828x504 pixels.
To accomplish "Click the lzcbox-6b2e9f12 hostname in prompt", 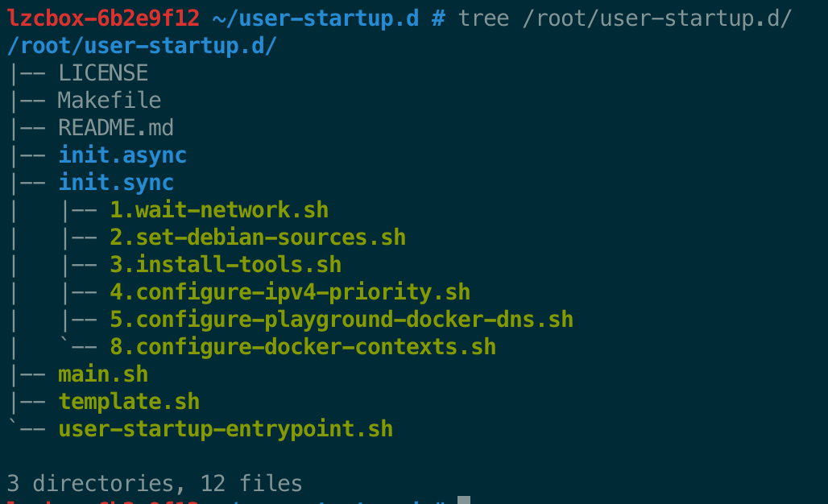I will click(x=103, y=19).
